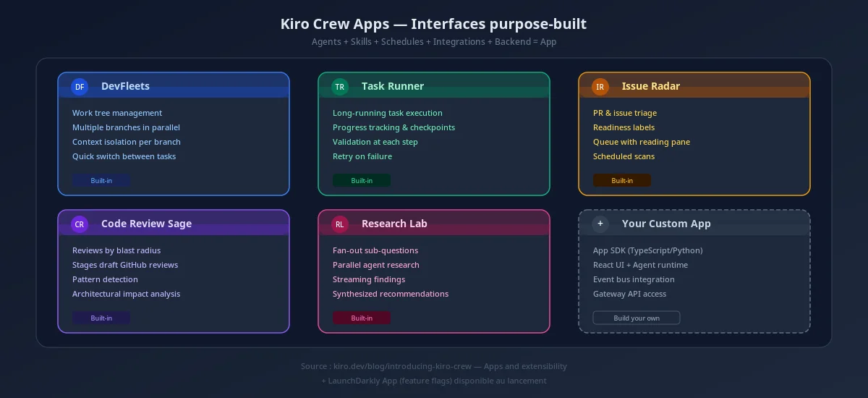This screenshot has width=868, height=398.
Task: Click Gateway API access text
Action: (x=629, y=294)
